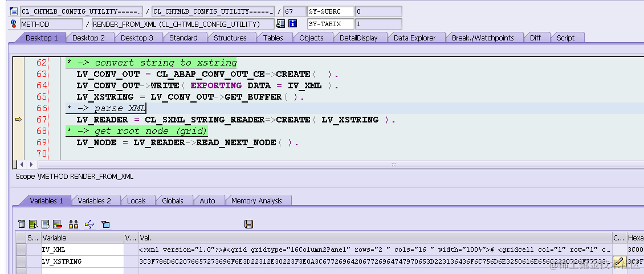Open the DetailDisplay tab
This screenshot has height=274, width=644.
[358, 38]
